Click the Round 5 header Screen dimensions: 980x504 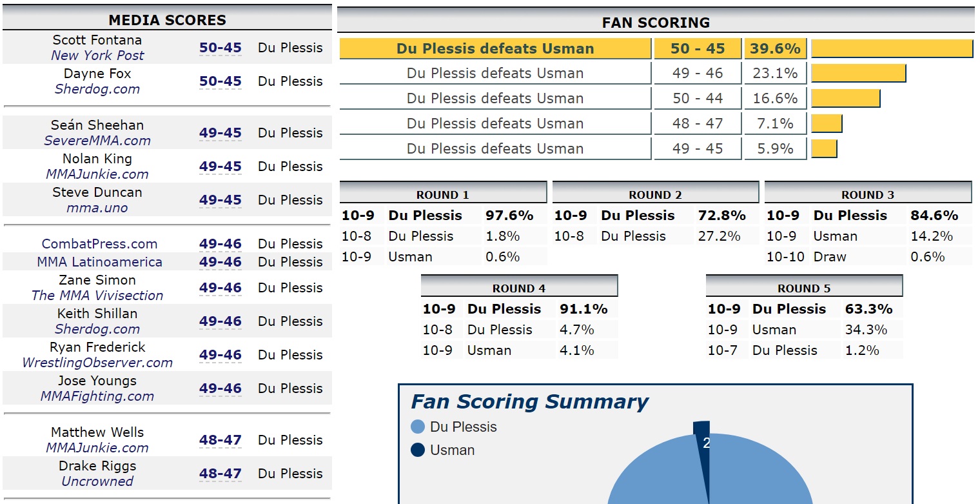[804, 288]
